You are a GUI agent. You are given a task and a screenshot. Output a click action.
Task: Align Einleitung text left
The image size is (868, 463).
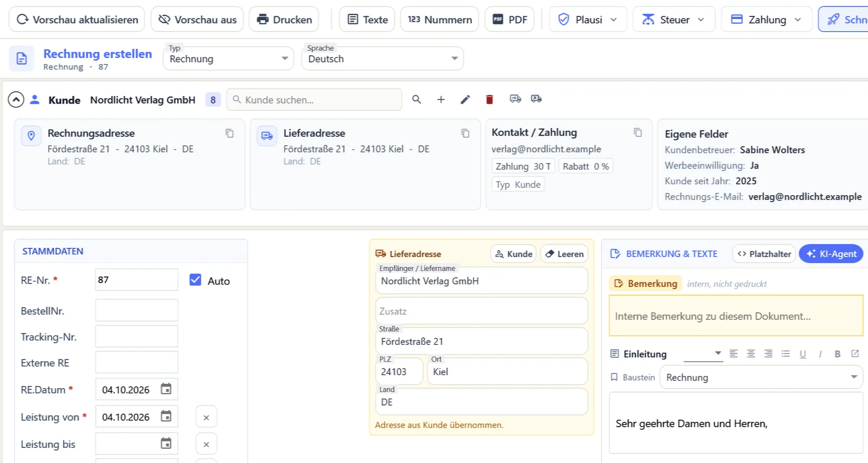point(733,353)
